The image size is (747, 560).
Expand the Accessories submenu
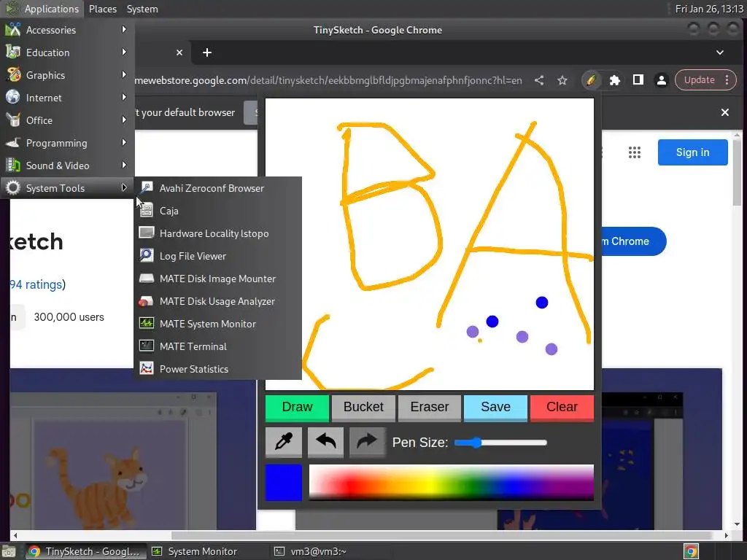click(x=67, y=29)
